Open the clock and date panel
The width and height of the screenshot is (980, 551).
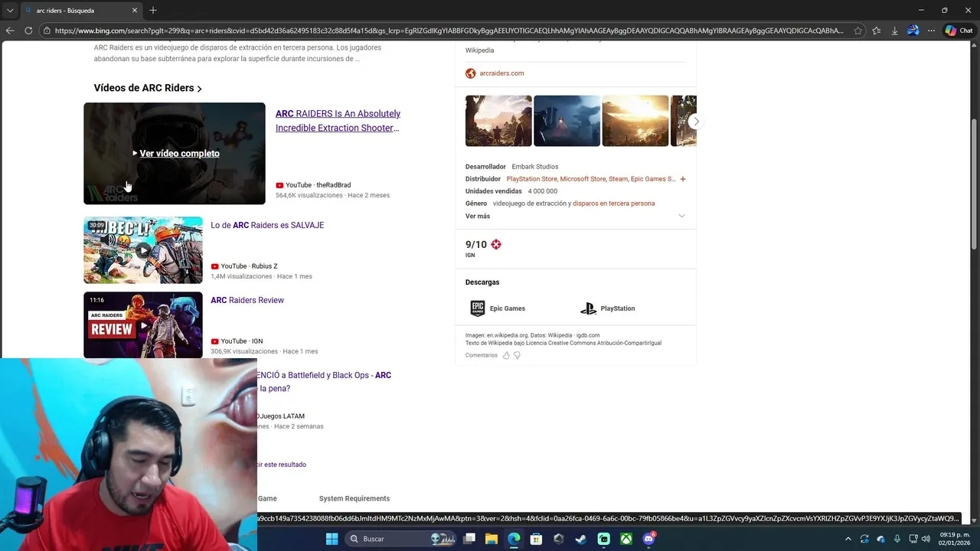[954, 539]
